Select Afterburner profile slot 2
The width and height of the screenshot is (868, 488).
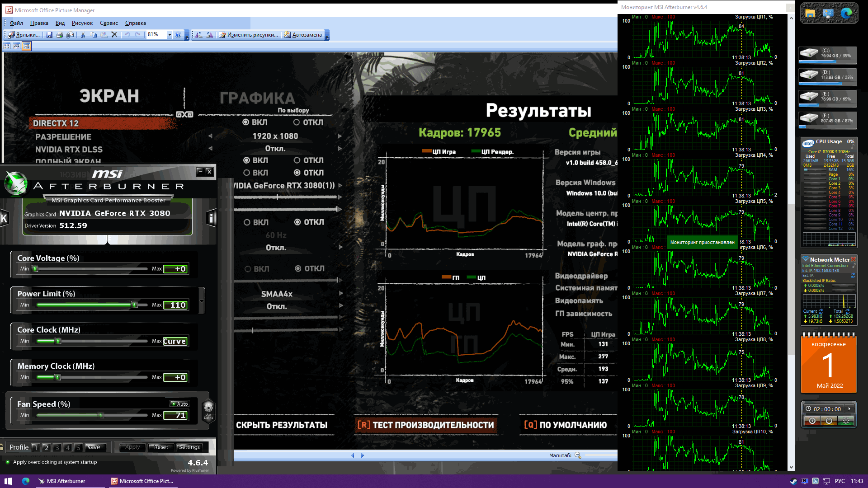[x=46, y=447]
